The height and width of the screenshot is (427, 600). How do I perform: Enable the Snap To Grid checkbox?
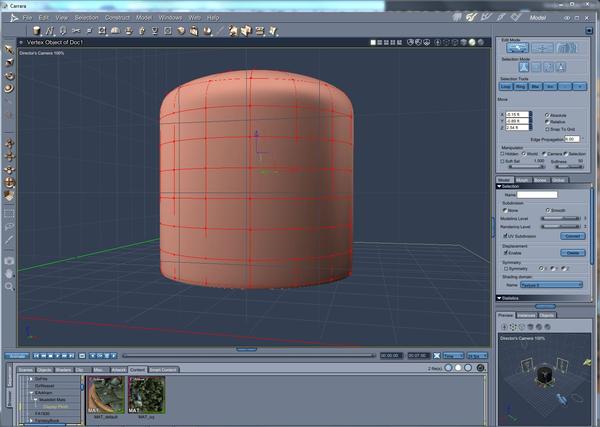(548, 128)
